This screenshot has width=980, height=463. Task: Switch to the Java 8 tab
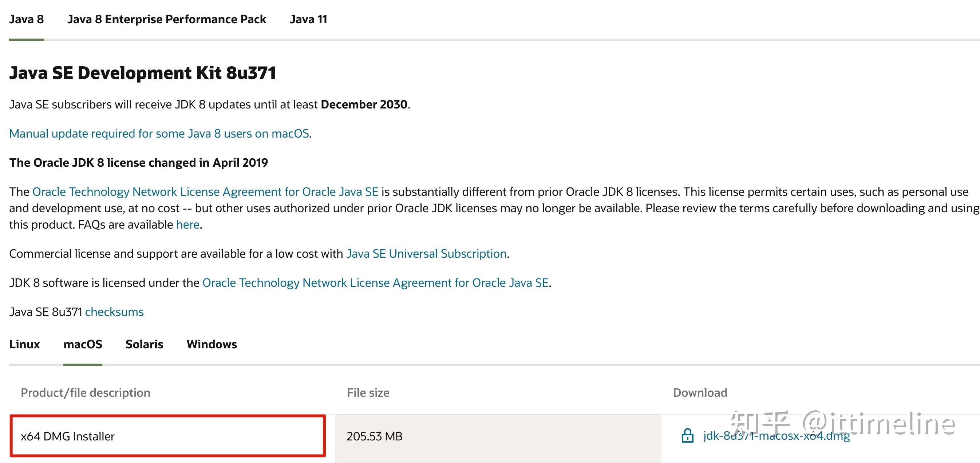coord(26,19)
